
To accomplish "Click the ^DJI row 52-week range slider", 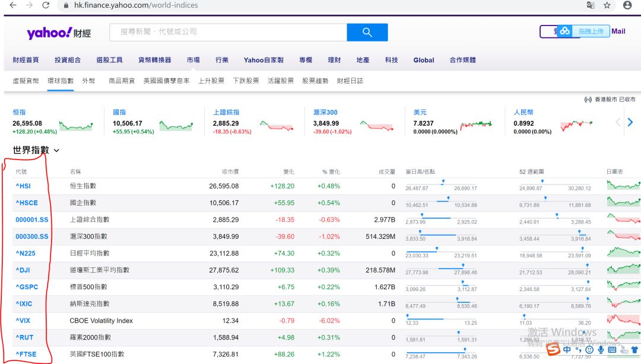I will click(x=555, y=270).
